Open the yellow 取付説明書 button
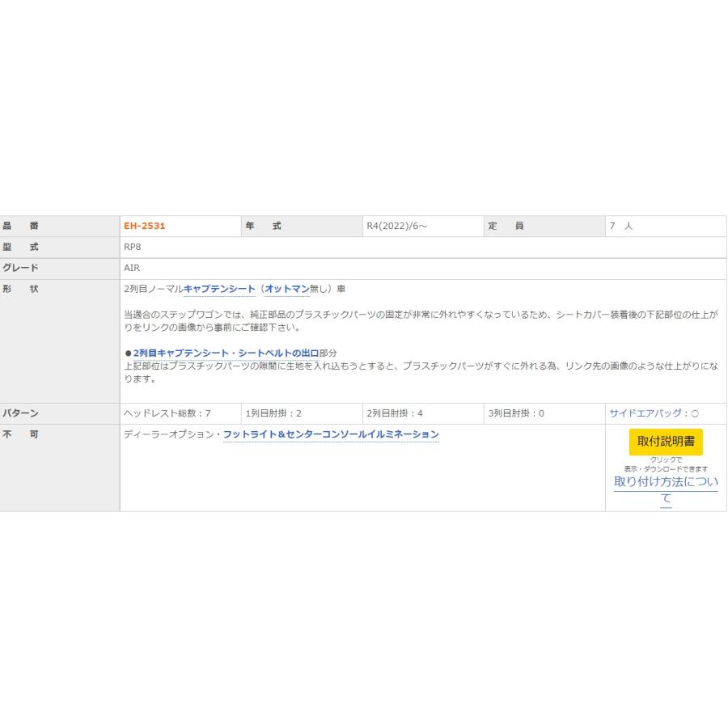This screenshot has height=728, width=728. coord(666,442)
